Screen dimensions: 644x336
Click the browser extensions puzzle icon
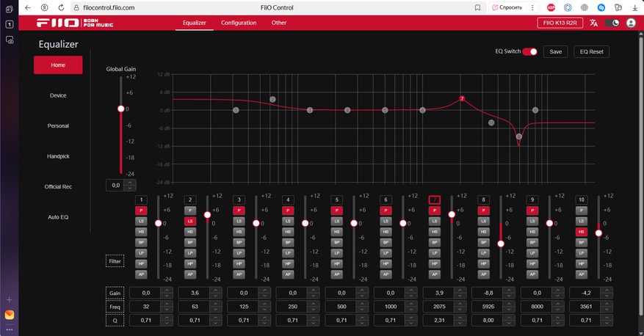point(618,7)
